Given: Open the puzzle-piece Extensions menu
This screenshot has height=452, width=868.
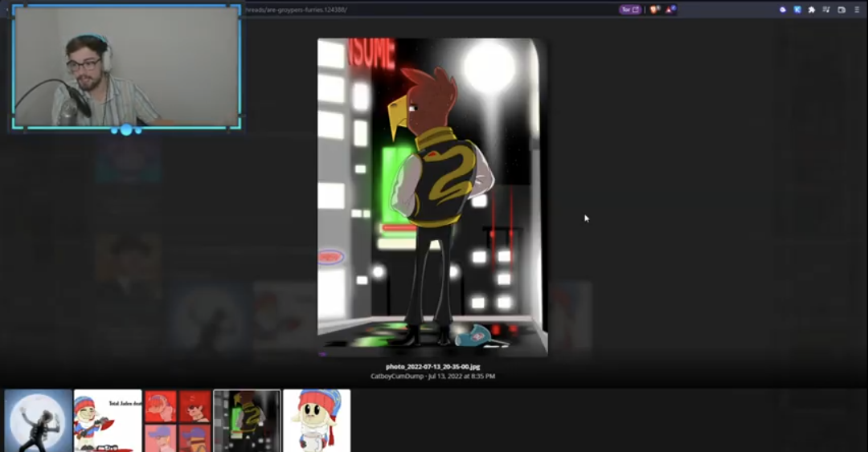Looking at the screenshot, I should click(812, 10).
